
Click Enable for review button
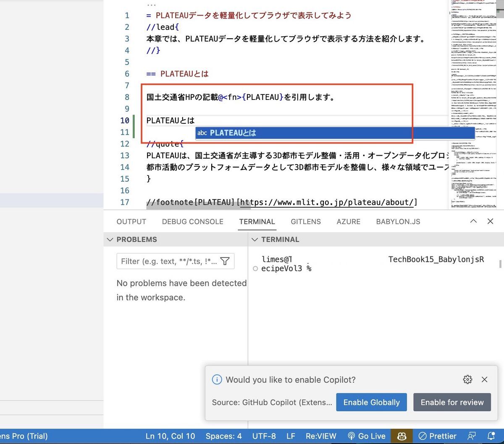452,402
